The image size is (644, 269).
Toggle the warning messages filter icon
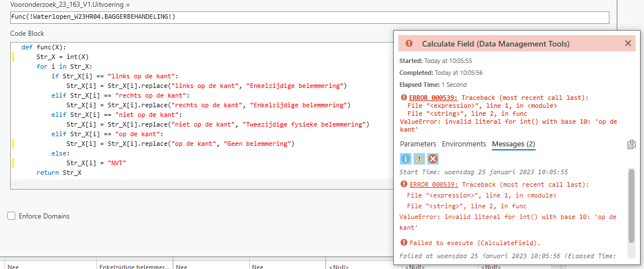point(419,158)
